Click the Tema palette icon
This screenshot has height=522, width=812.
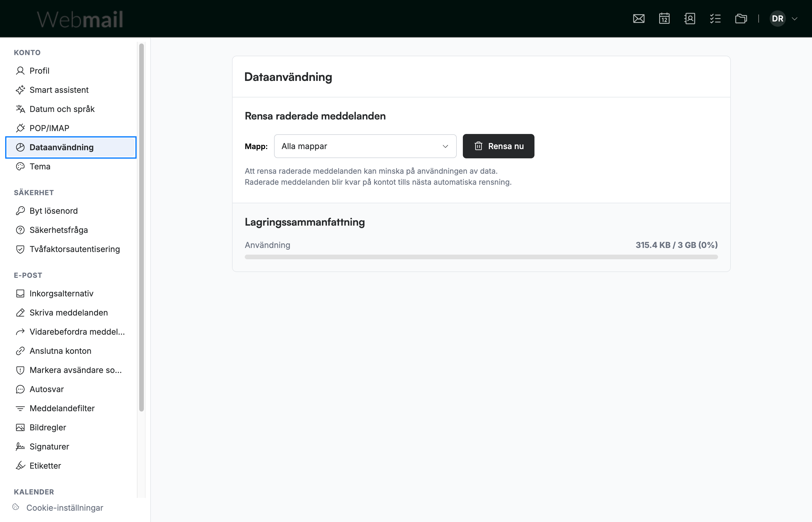pyautogui.click(x=20, y=166)
